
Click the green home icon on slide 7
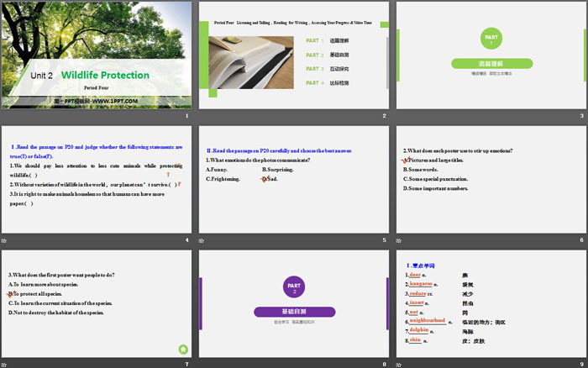(x=183, y=350)
